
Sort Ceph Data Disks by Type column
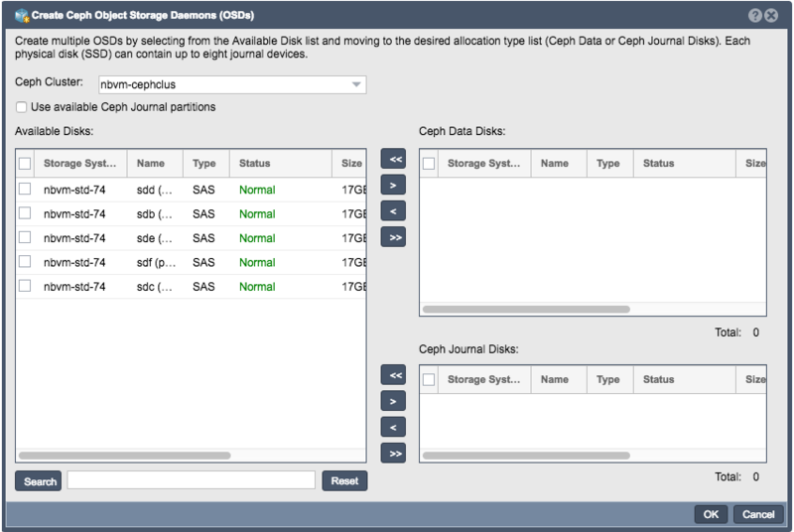(610, 163)
